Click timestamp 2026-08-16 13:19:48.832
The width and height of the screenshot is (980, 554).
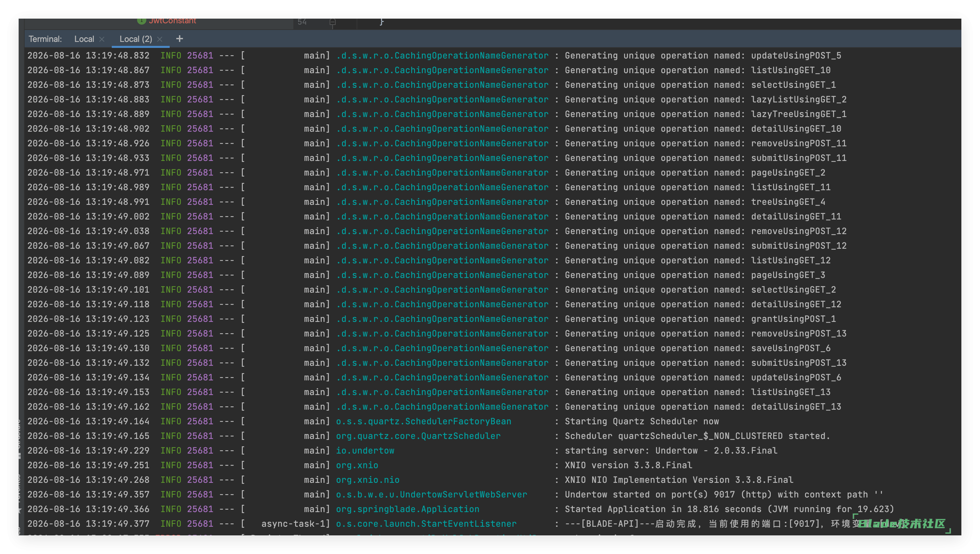[x=88, y=56]
